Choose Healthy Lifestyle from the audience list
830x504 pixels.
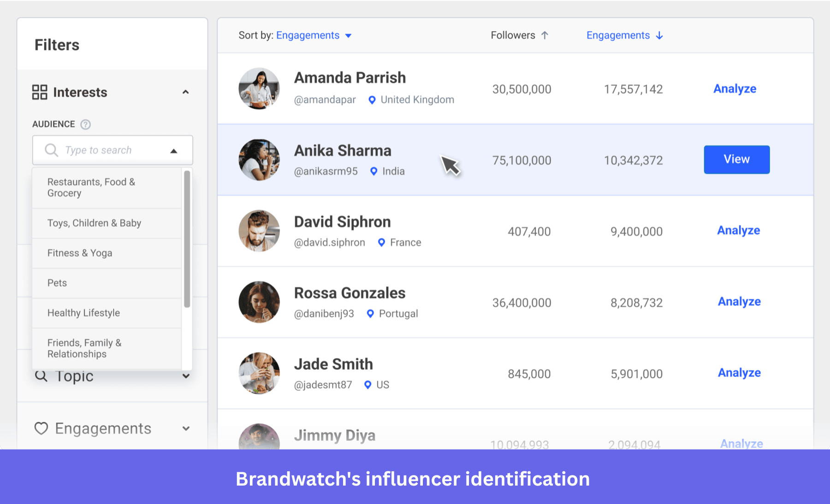tap(83, 313)
